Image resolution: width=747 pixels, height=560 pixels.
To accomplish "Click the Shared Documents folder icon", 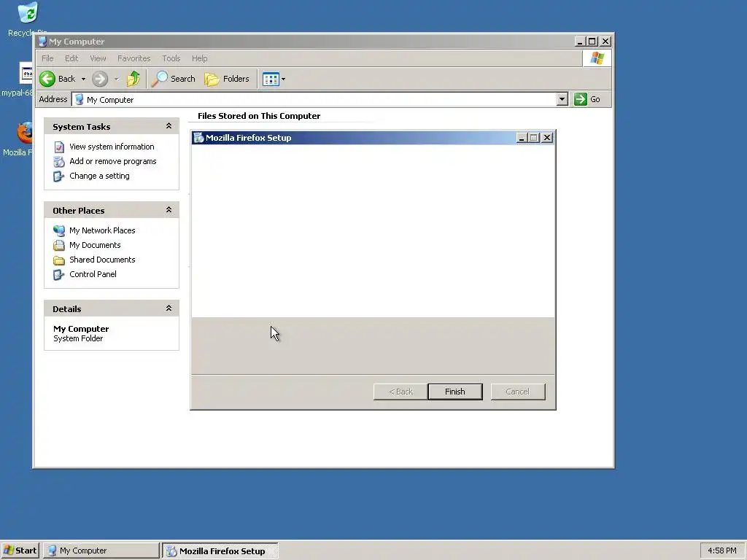I will (x=59, y=260).
